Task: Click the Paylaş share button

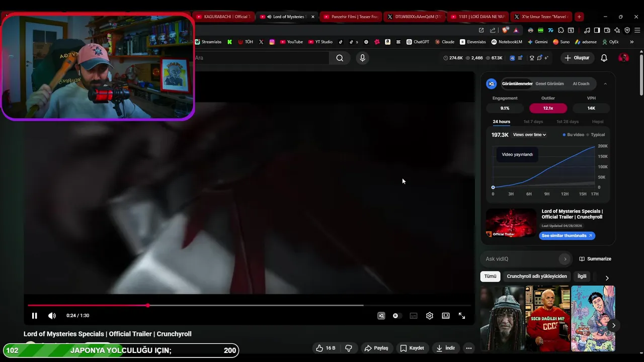Action: coord(376,348)
